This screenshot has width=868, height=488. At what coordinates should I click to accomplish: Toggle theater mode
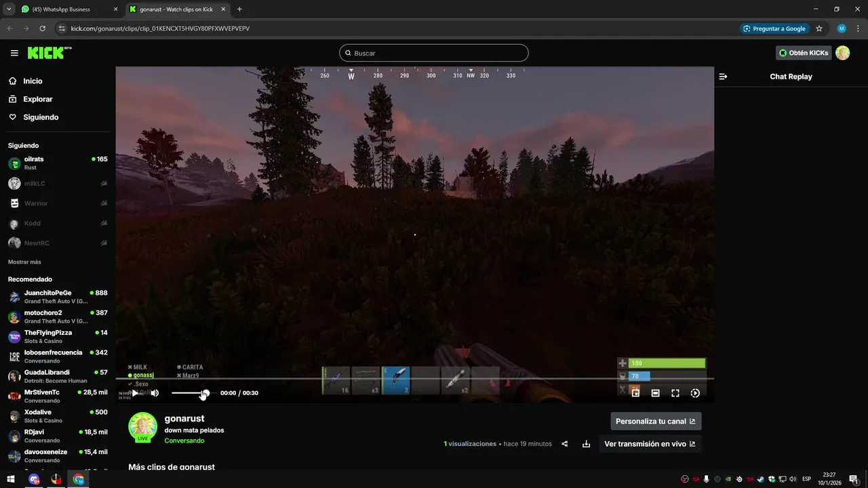(655, 393)
